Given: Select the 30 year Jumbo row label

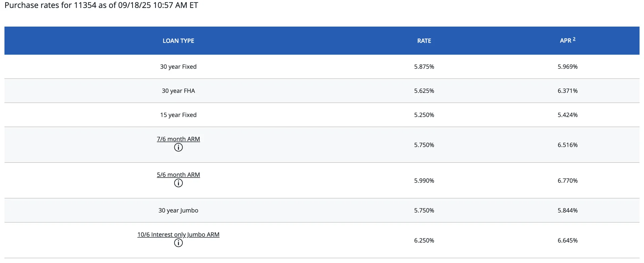Looking at the screenshot, I should click(178, 210).
